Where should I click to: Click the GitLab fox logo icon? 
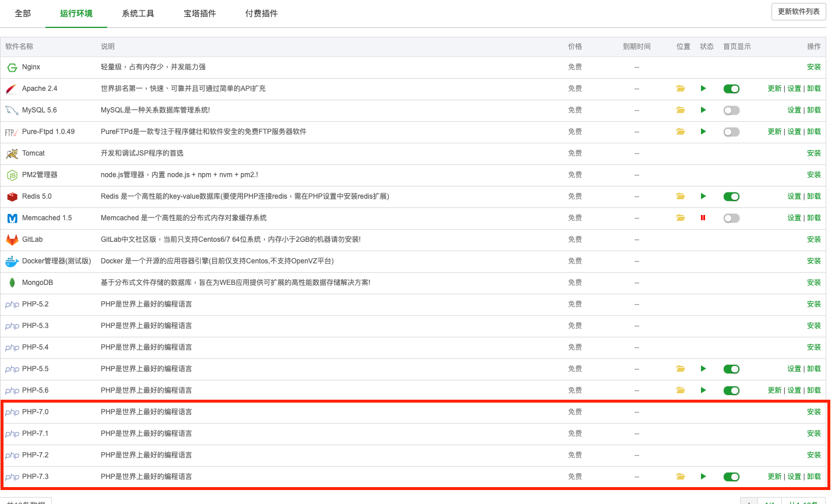pyautogui.click(x=12, y=240)
